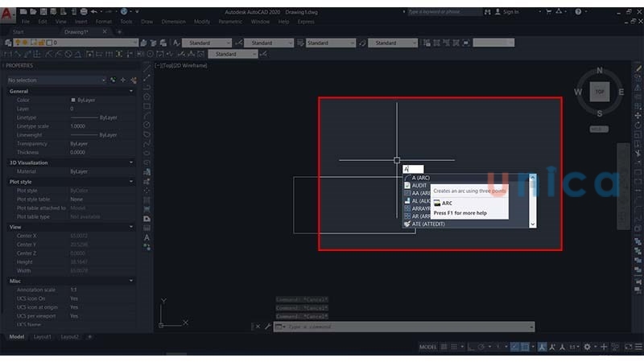
Task: Open the No selection dropdown
Action: [56, 80]
